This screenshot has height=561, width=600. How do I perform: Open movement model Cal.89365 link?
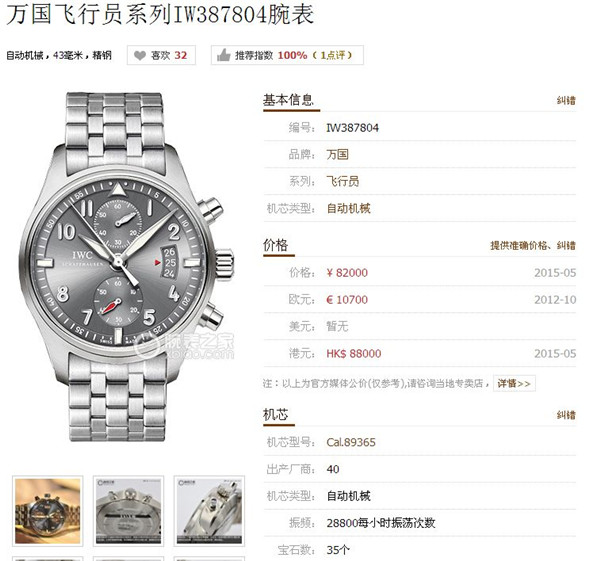click(x=351, y=442)
